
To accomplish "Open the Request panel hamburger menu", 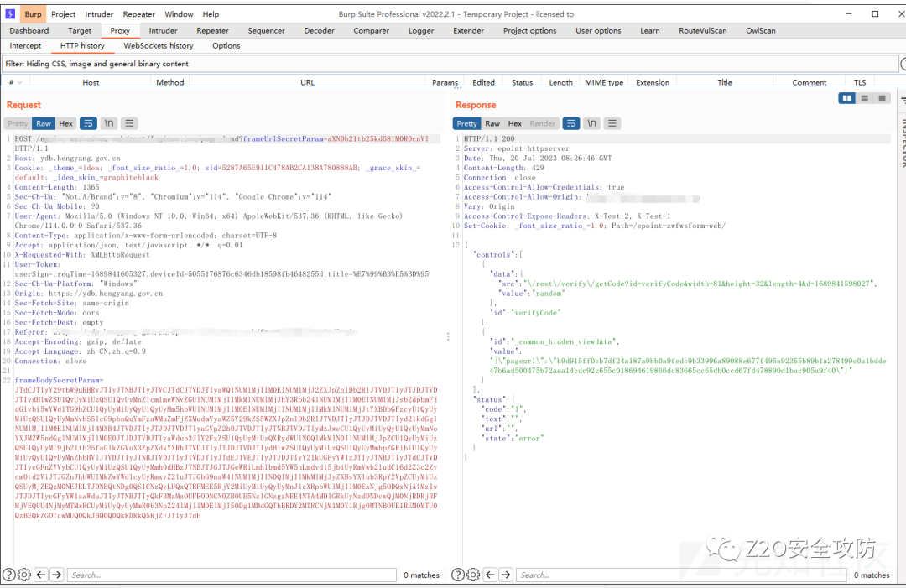I will 129,123.
